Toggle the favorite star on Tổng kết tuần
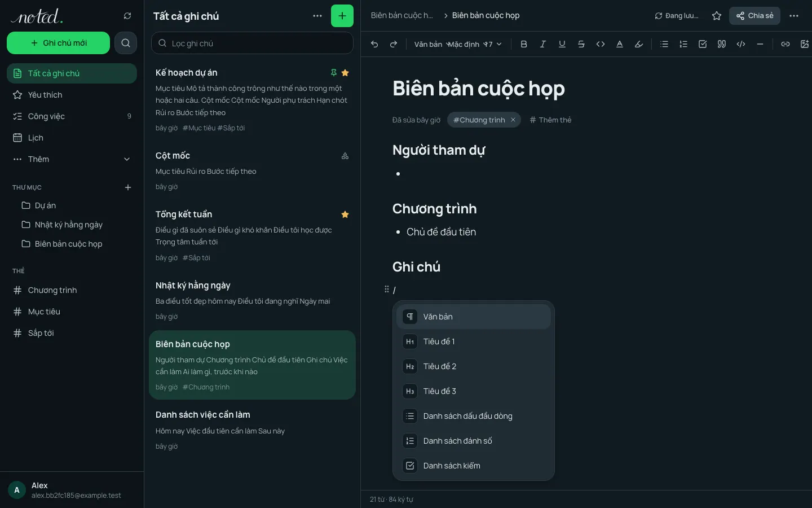This screenshot has width=812, height=508. 345,214
